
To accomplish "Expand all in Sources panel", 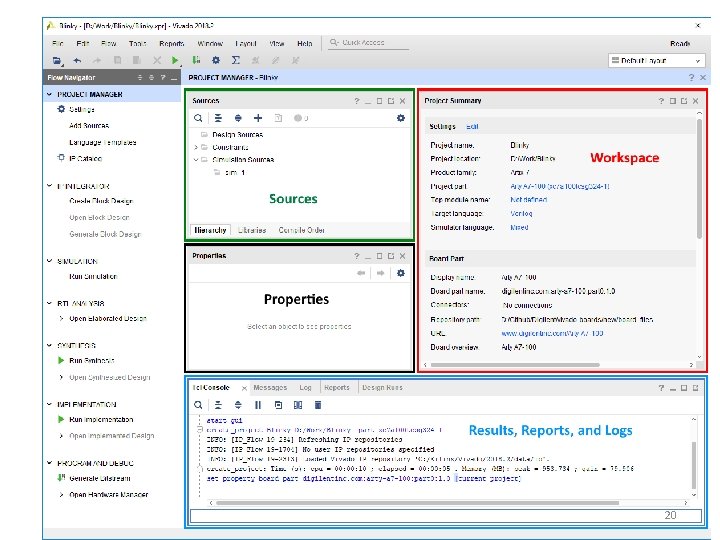I will pos(238,118).
